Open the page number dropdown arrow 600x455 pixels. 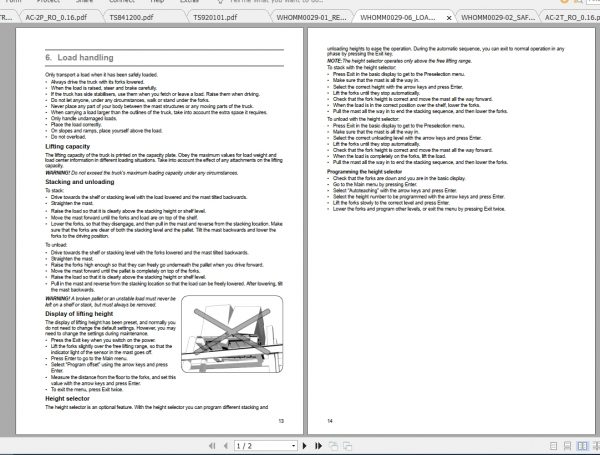293,446
